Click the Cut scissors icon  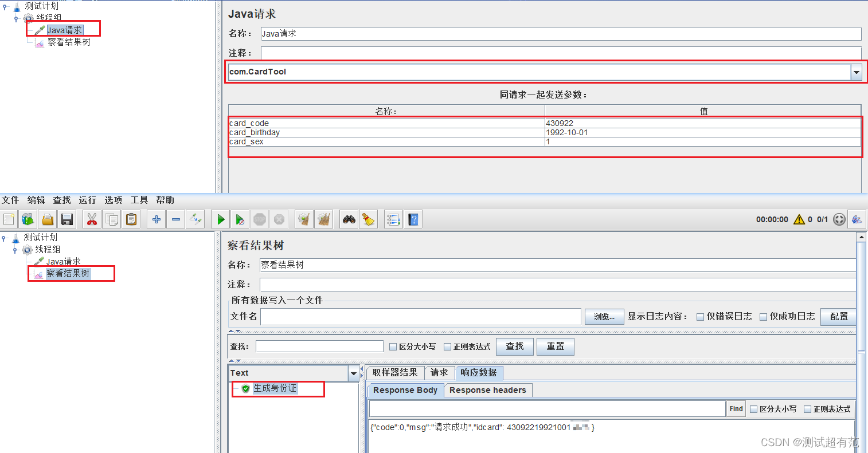coord(91,219)
